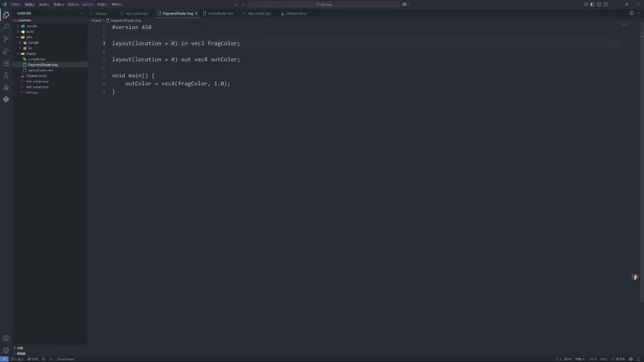
Task: Click the status bar debug bug icon
Action: coord(44,359)
